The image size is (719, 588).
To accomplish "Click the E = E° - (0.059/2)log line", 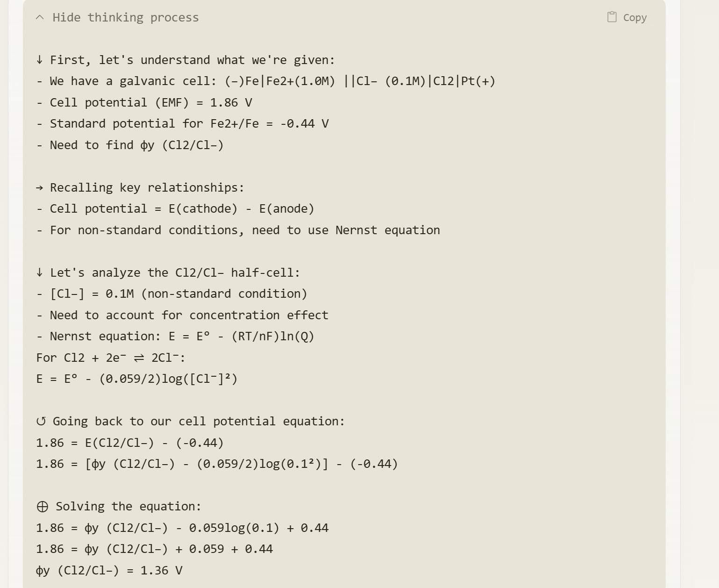I will pyautogui.click(x=137, y=379).
